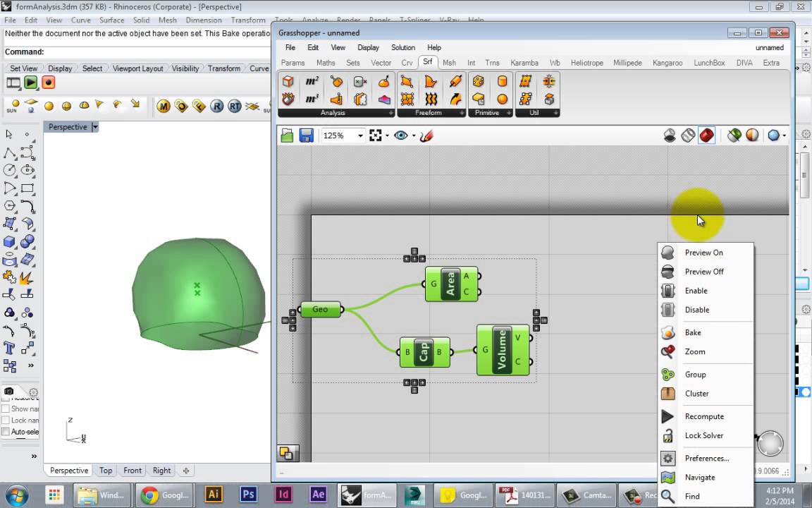Screen dimensions: 812x508
Task: Switch to no preview mode
Action: [670, 135]
